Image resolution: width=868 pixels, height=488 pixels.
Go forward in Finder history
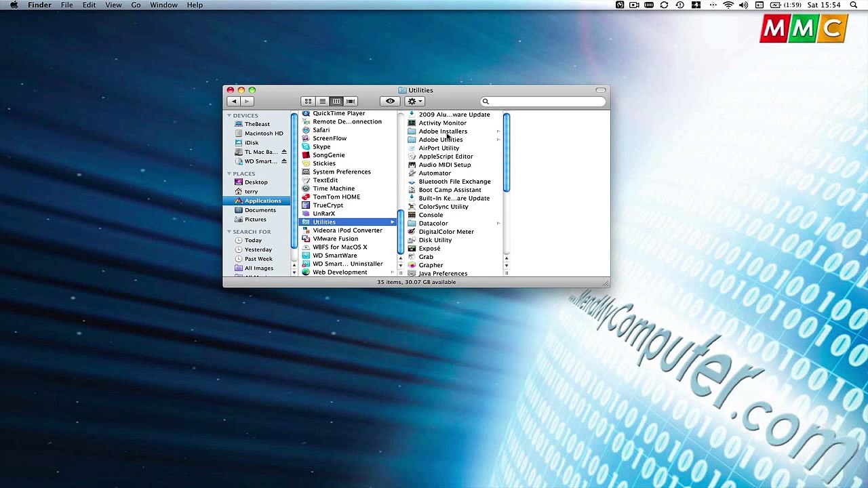247,102
